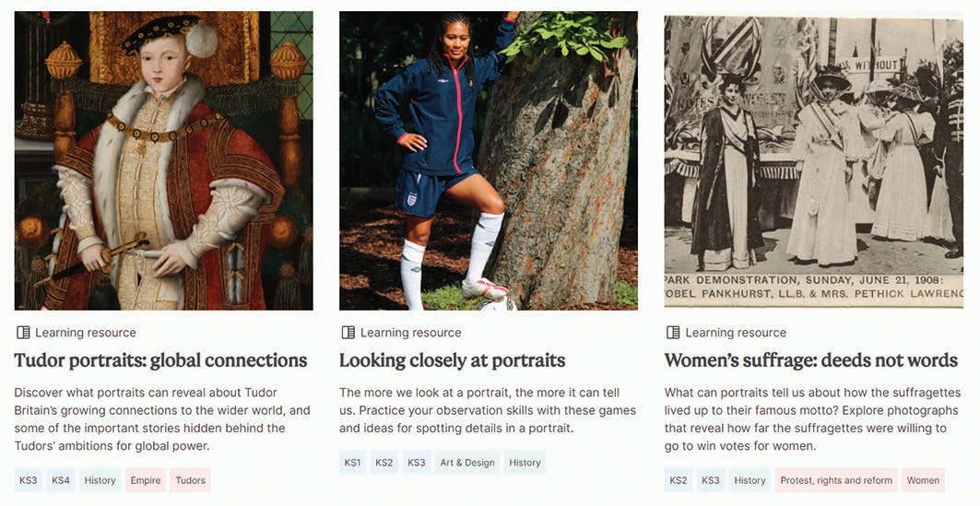Screen dimensions: 980x506
Task: Select the Women tag
Action: [x=923, y=480]
